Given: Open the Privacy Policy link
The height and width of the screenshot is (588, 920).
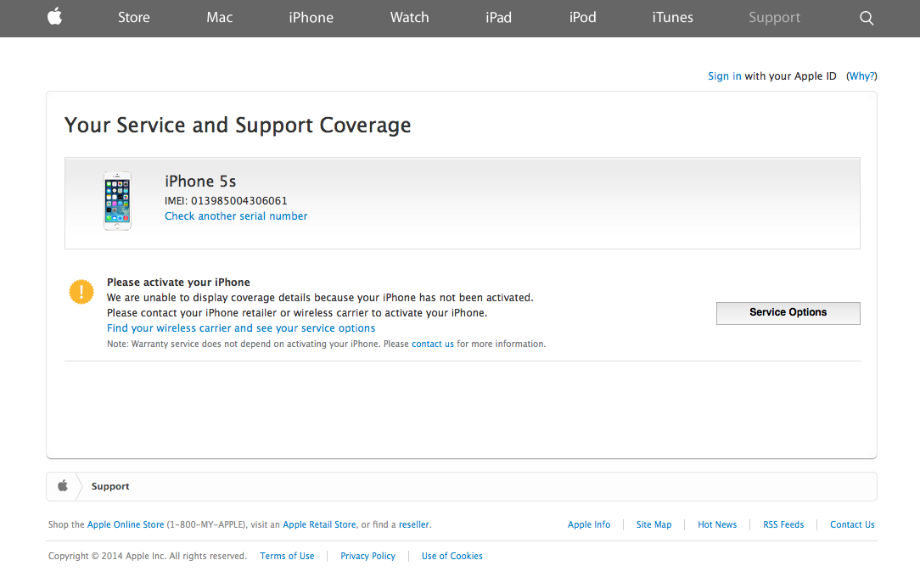Looking at the screenshot, I should [x=367, y=556].
